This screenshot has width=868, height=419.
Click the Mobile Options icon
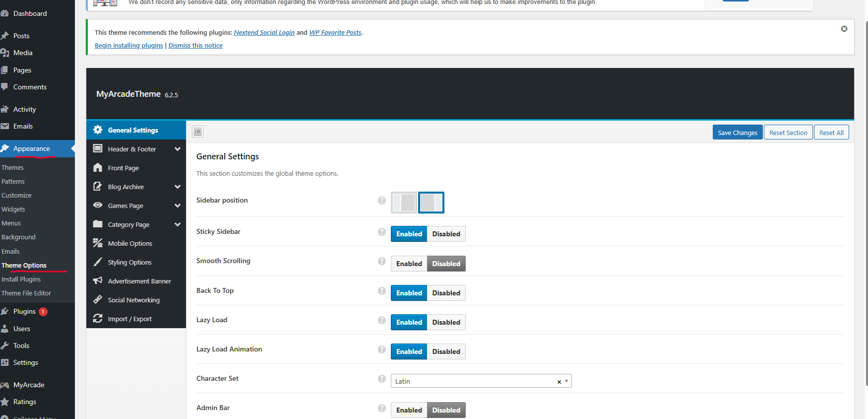[98, 243]
